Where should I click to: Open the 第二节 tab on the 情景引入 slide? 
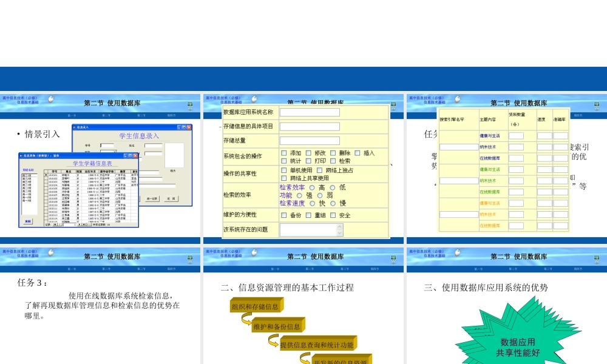point(106,115)
